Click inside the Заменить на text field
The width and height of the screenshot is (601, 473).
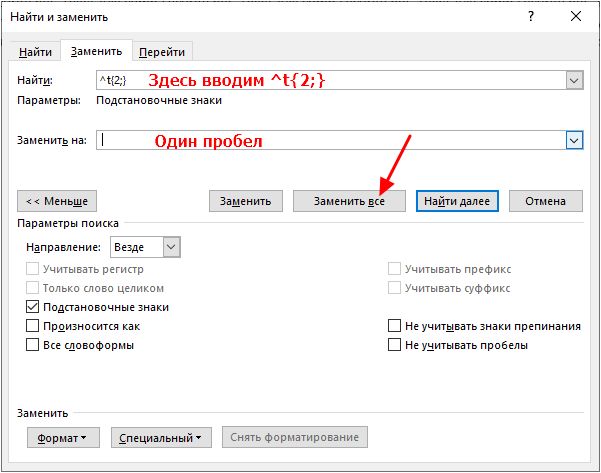(331, 140)
